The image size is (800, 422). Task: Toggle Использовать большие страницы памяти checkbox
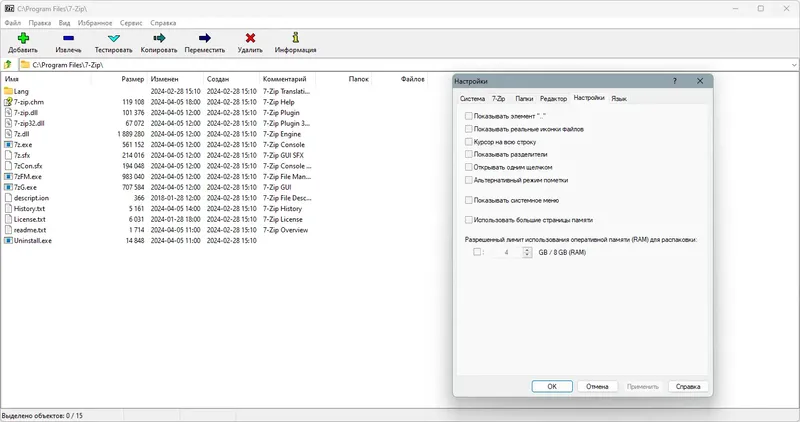pyautogui.click(x=468, y=220)
